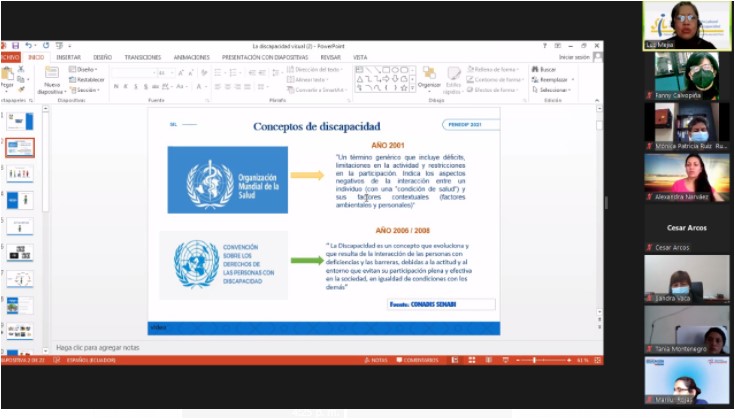The image size is (735, 419).
Task: Click Iniciar sesión link
Action: coord(574,57)
